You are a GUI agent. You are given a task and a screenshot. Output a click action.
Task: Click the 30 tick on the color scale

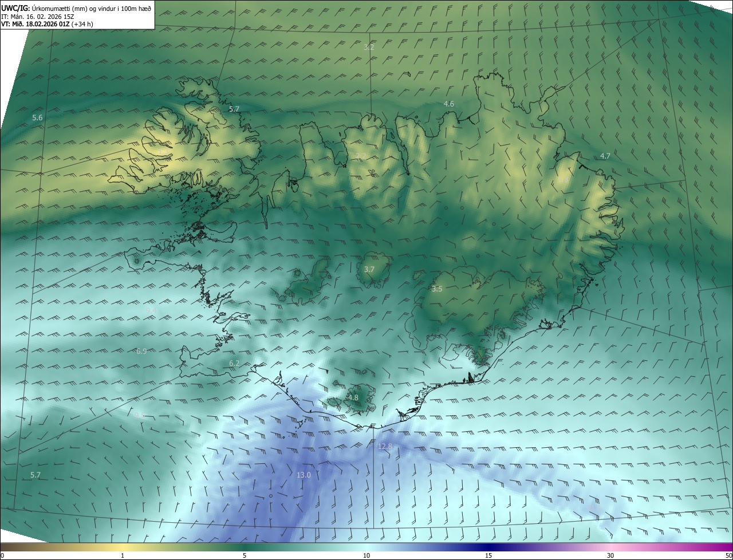(x=610, y=555)
